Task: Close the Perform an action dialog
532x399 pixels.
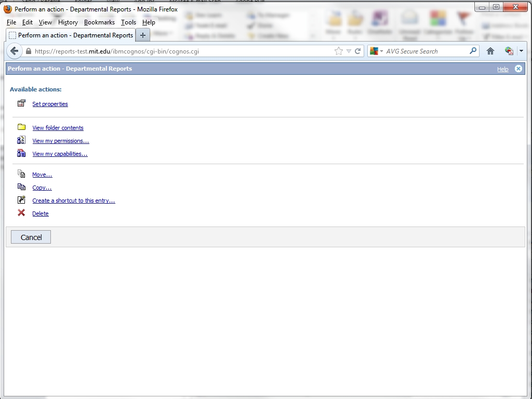Action: [518, 69]
